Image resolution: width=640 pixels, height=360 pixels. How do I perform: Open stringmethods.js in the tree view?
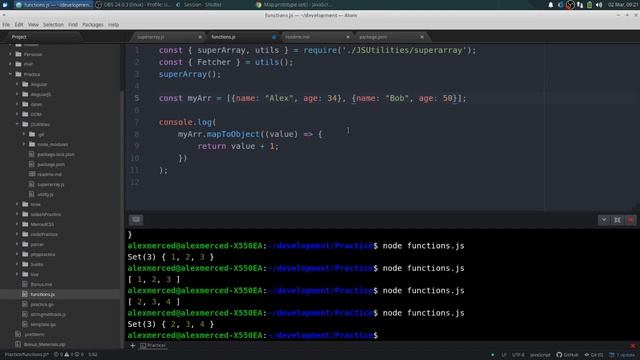(x=48, y=314)
